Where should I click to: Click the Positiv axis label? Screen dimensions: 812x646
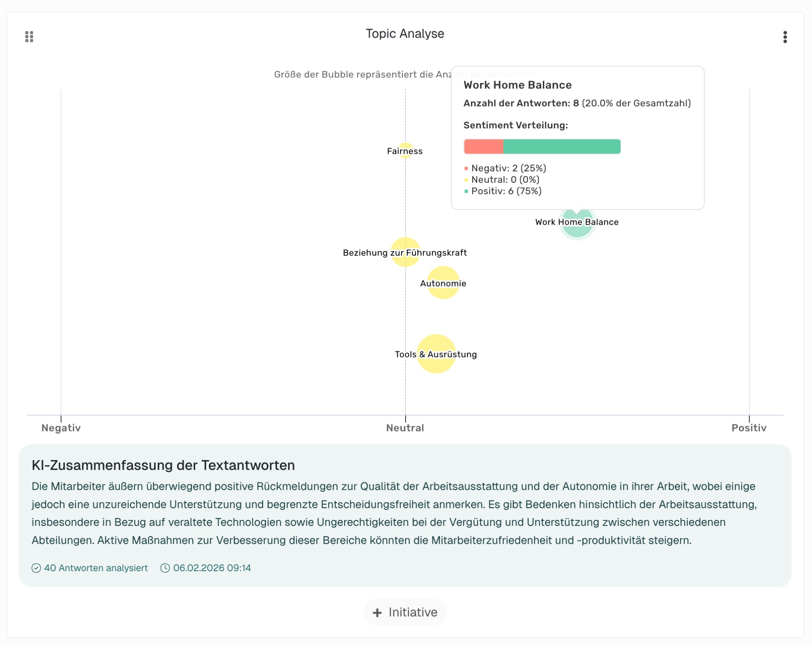tap(749, 428)
